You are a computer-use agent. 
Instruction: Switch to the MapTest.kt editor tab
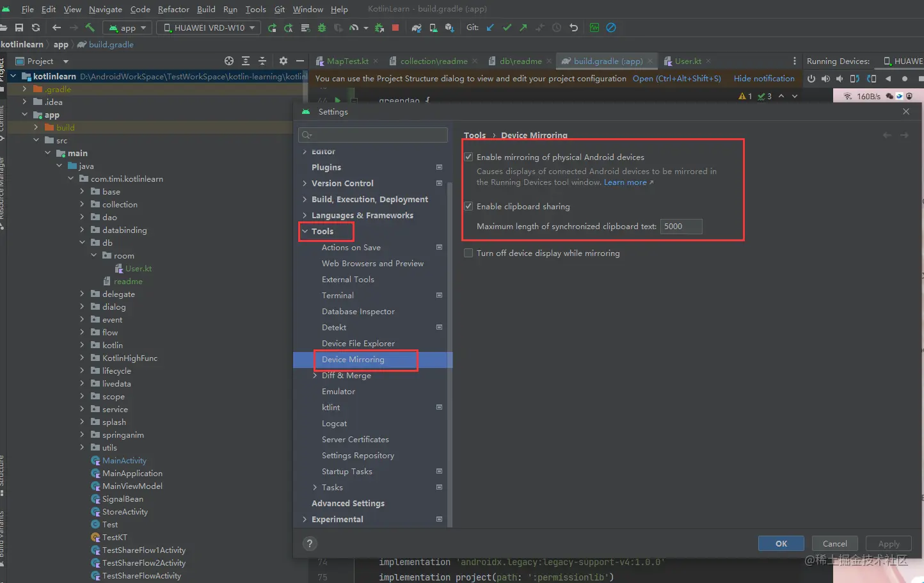347,61
